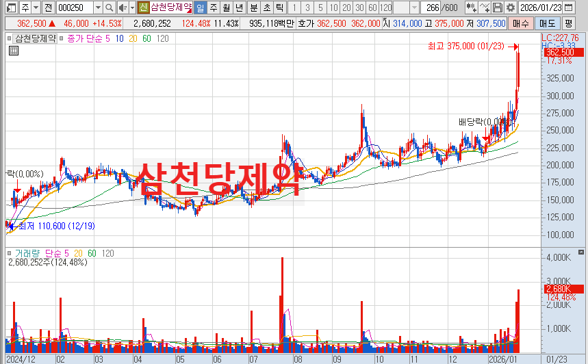588x364 pixels.
Task: Click the 매수 buy button
Action: pyautogui.click(x=520, y=24)
